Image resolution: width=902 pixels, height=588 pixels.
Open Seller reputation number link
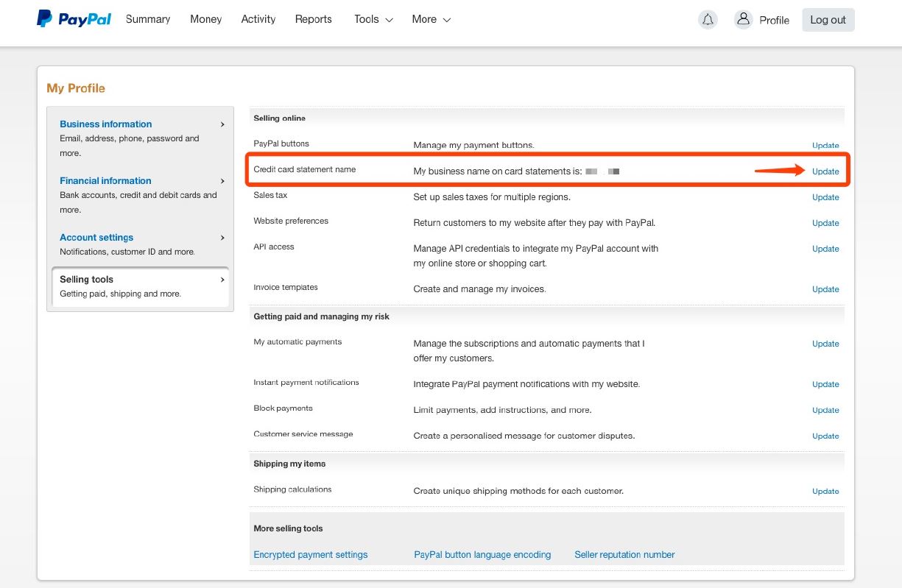(624, 555)
